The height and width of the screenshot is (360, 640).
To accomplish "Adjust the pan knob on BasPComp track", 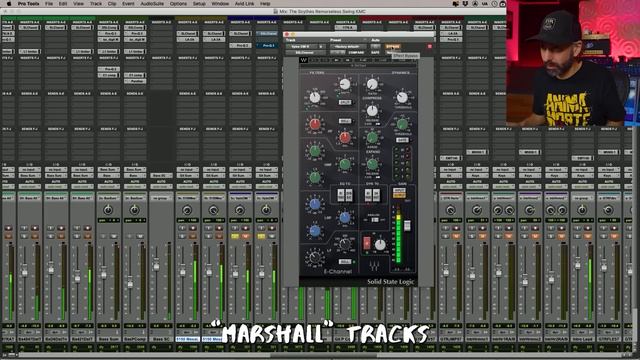I will pyautogui.click(x=134, y=210).
